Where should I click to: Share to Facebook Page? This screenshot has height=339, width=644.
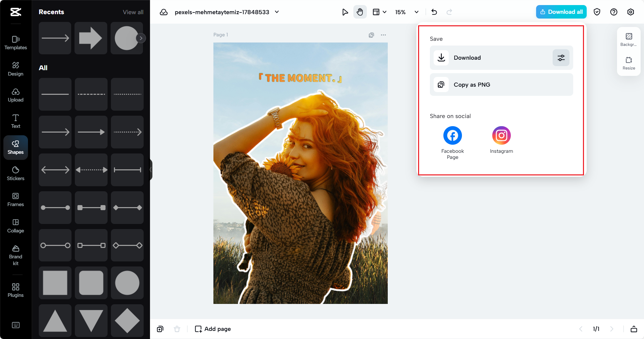452,143
